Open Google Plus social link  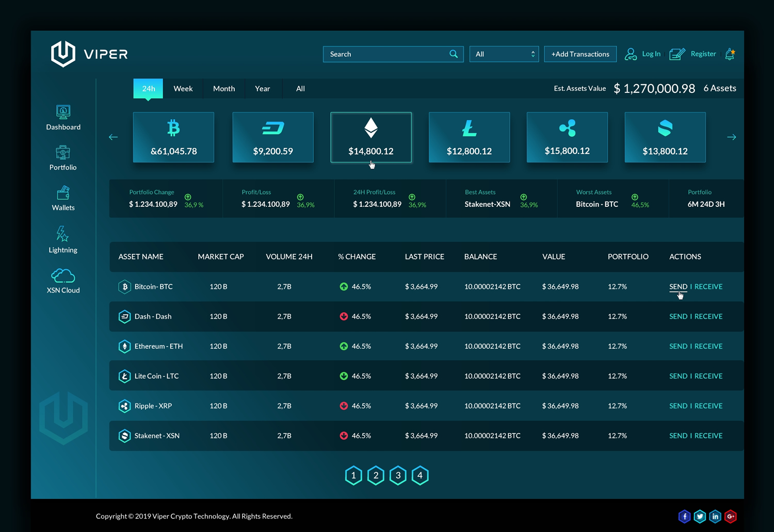click(731, 516)
